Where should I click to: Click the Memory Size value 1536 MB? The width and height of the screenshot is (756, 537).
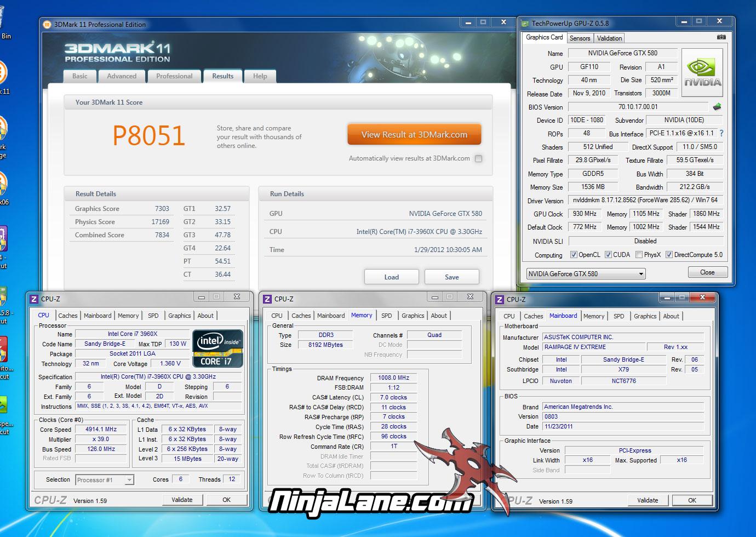(x=593, y=187)
